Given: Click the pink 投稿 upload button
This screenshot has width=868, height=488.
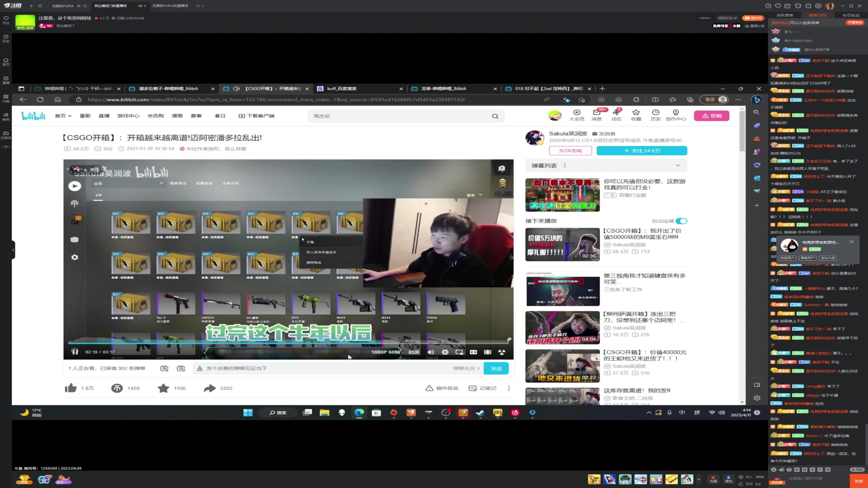Looking at the screenshot, I should [x=712, y=116].
